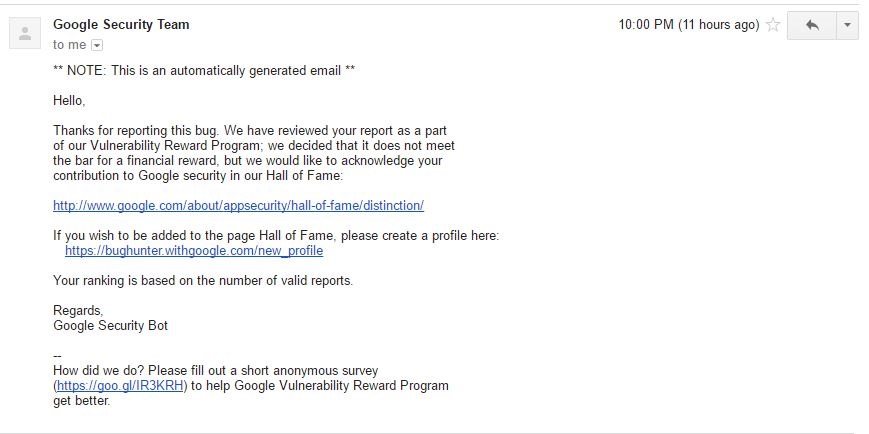This screenshot has height=434, width=869.
Task: Open the More options dropdown beside Reply
Action: point(848,25)
